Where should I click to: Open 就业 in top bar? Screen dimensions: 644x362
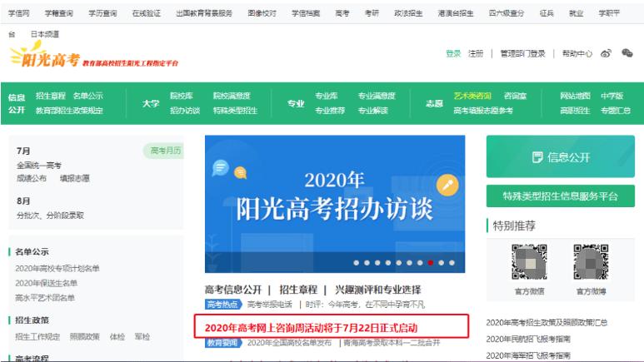point(576,13)
